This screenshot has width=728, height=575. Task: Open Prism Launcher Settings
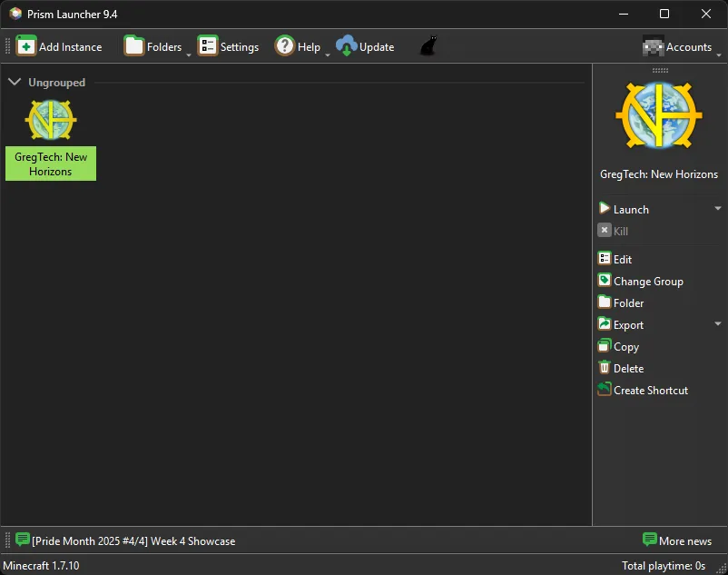[x=227, y=45]
